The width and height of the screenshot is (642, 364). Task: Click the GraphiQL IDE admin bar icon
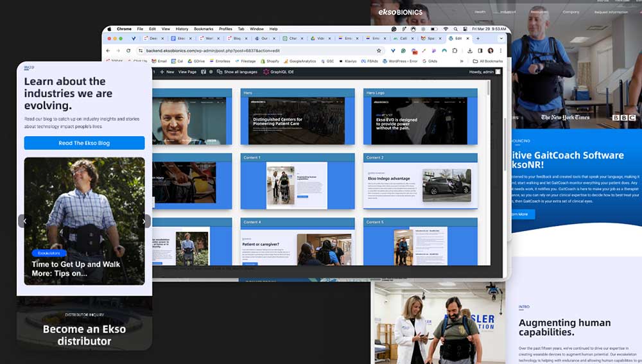[x=265, y=72]
